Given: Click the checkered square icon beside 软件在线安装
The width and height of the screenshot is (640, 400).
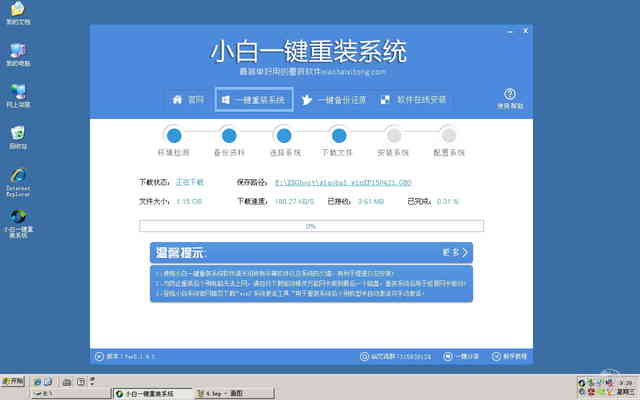Looking at the screenshot, I should click(385, 100).
